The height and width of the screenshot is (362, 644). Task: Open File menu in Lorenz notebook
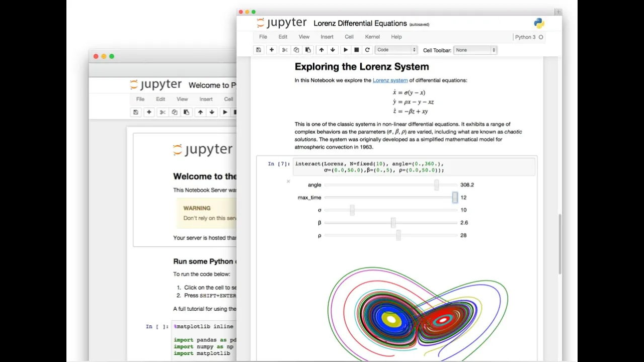263,37
